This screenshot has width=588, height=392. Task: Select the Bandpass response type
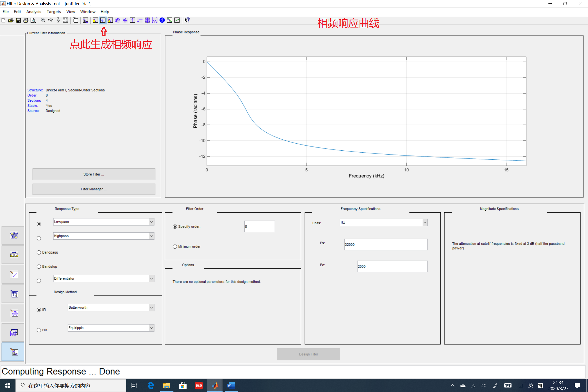pyautogui.click(x=39, y=252)
